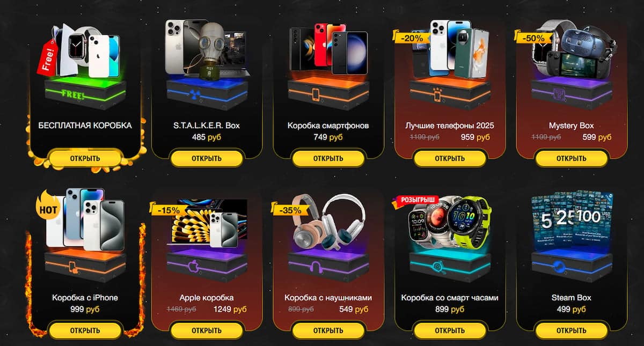This screenshot has width=644, height=346.
Task: Open the Mystery Box with its yellow button
Action: pyautogui.click(x=571, y=158)
